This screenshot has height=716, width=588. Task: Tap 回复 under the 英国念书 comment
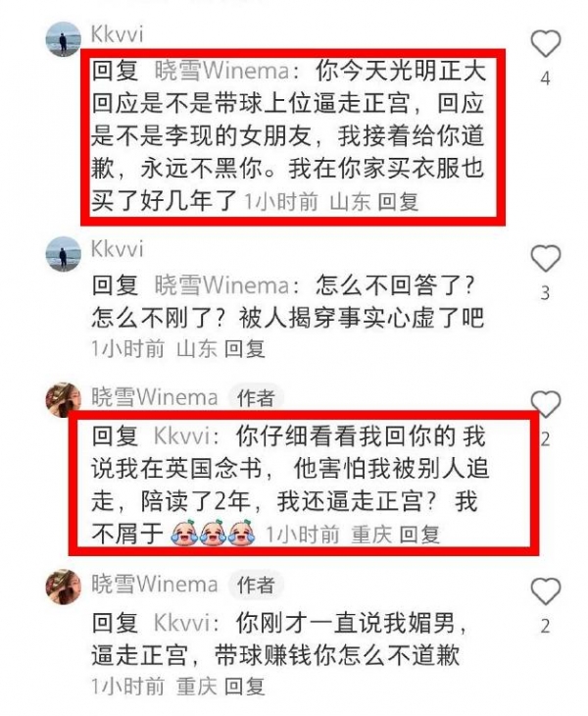[419, 535]
